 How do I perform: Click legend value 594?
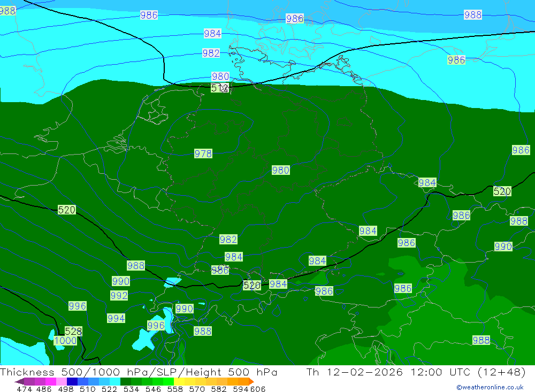[241, 389]
